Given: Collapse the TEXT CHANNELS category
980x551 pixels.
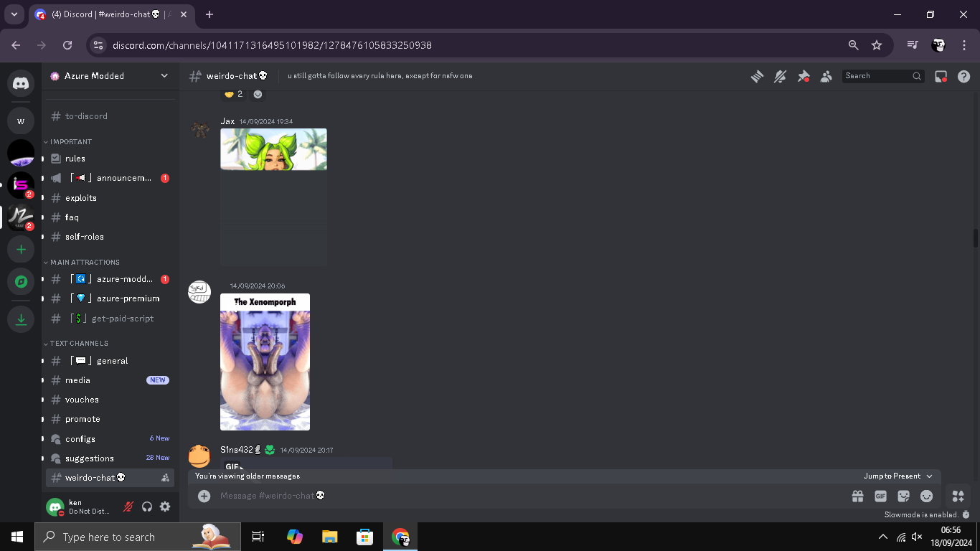Looking at the screenshot, I should 75,344.
